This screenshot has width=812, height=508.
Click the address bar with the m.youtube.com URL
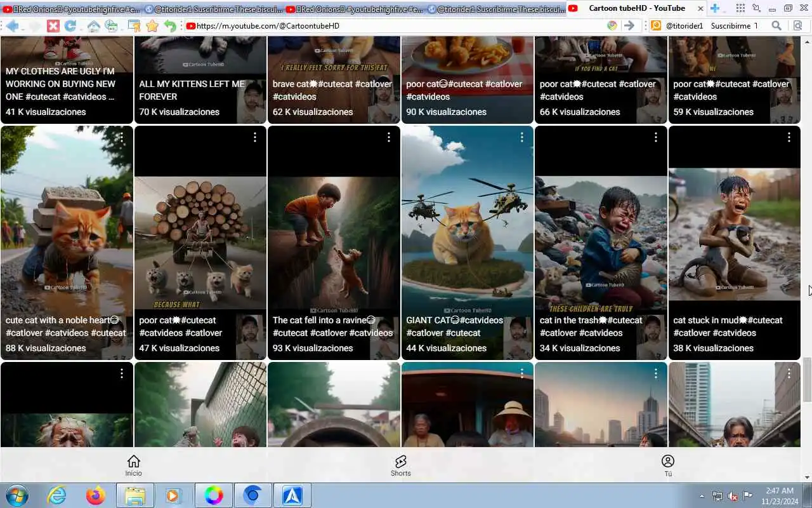[x=402, y=26]
